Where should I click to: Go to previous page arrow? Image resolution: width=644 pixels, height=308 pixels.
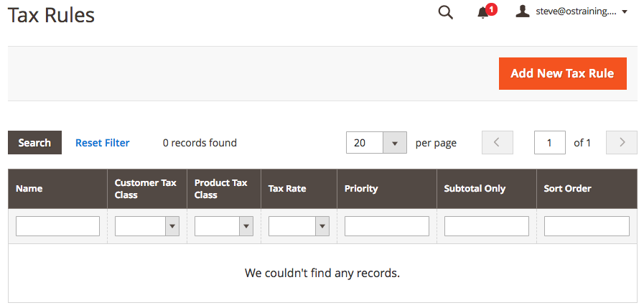(498, 143)
